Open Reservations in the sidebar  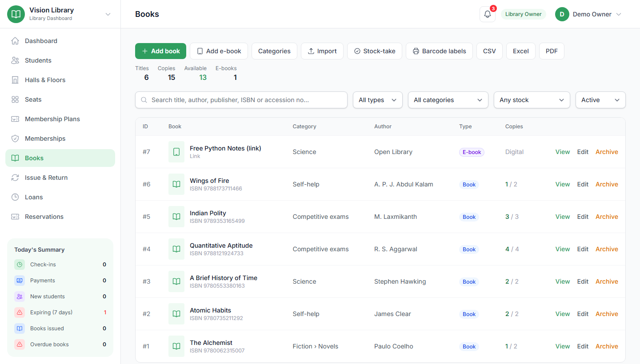60,217
